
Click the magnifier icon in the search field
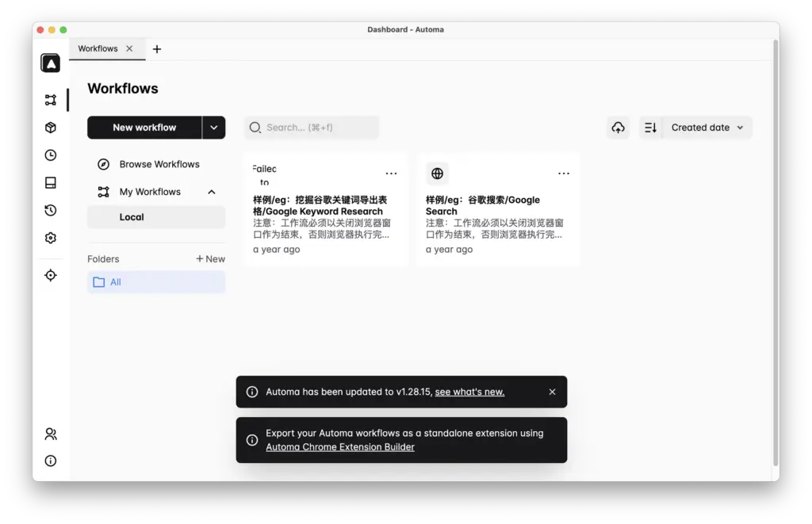tap(255, 128)
